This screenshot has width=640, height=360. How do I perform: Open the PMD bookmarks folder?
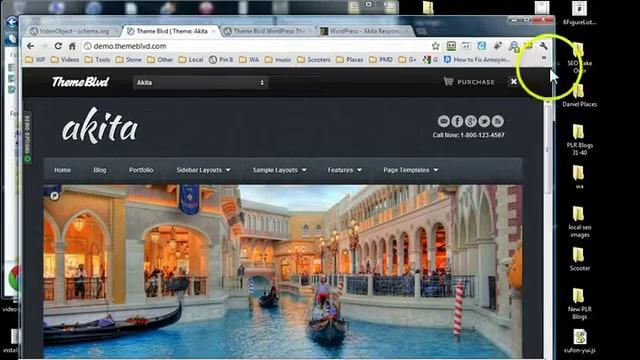[381, 60]
